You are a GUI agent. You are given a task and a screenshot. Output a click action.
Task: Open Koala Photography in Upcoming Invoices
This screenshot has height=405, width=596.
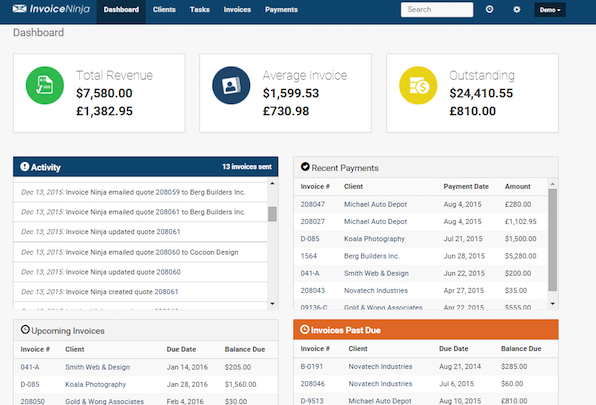click(x=95, y=384)
